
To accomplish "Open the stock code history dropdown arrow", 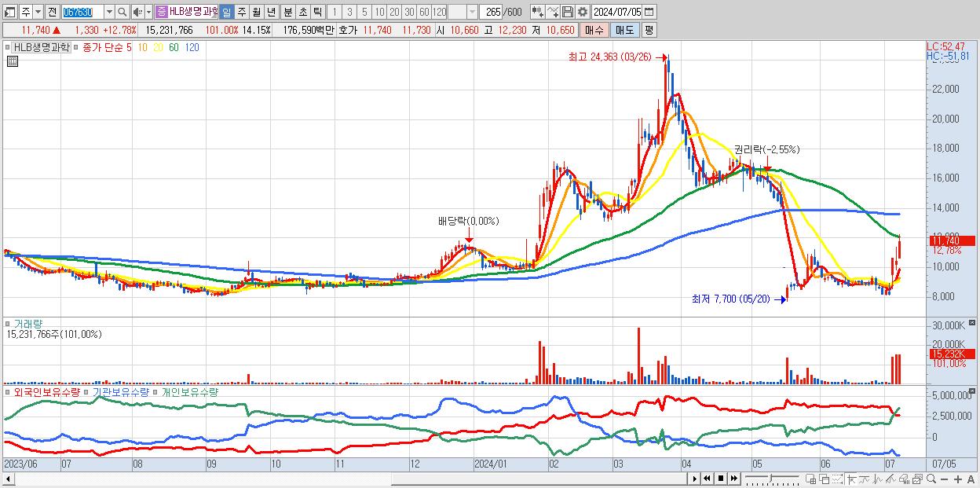I will [109, 12].
